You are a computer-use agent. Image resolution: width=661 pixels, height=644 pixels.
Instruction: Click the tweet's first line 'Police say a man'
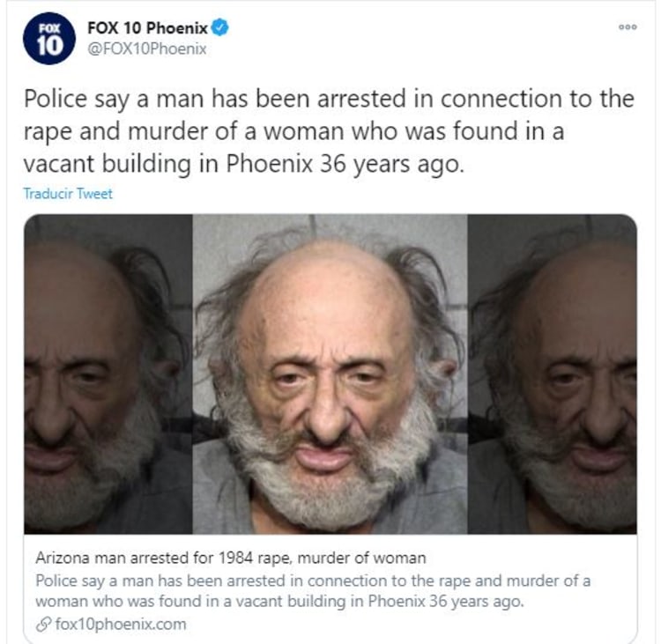[x=329, y=100]
